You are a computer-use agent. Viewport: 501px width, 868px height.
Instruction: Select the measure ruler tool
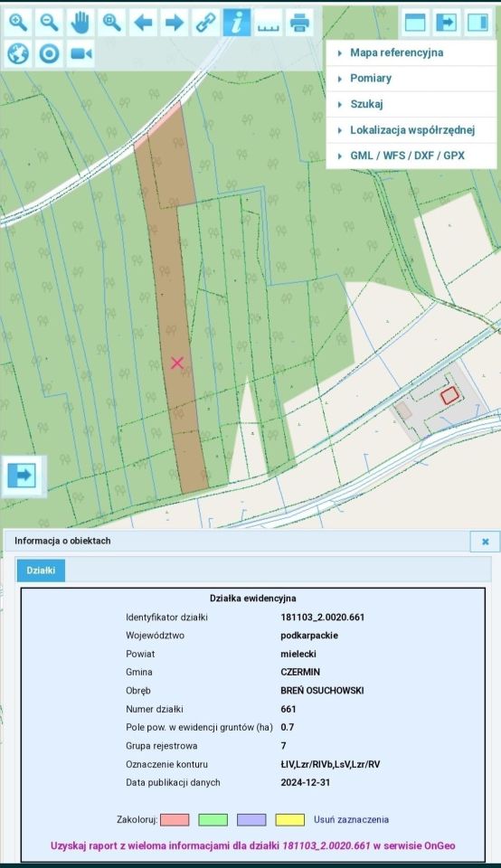pyautogui.click(x=269, y=23)
